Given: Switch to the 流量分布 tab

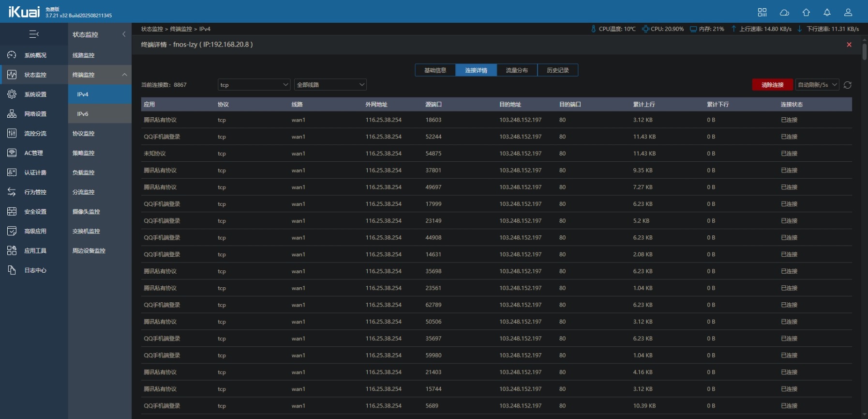Looking at the screenshot, I should [x=517, y=70].
